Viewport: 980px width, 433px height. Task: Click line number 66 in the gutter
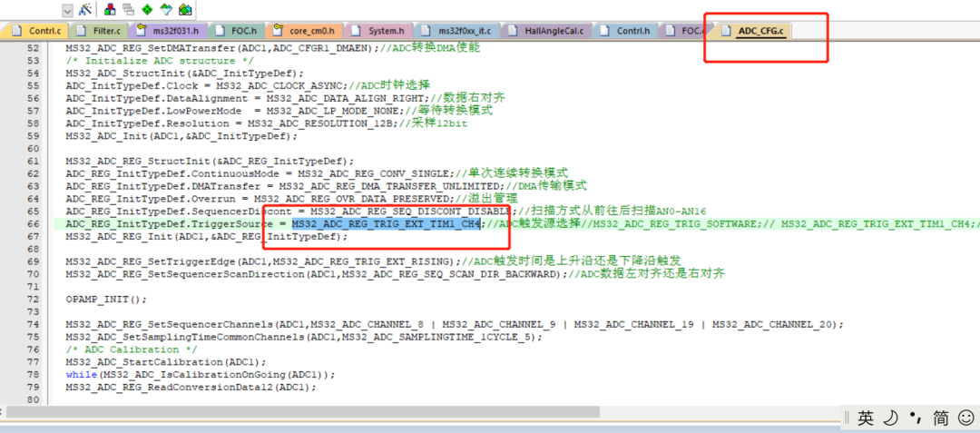(34, 223)
